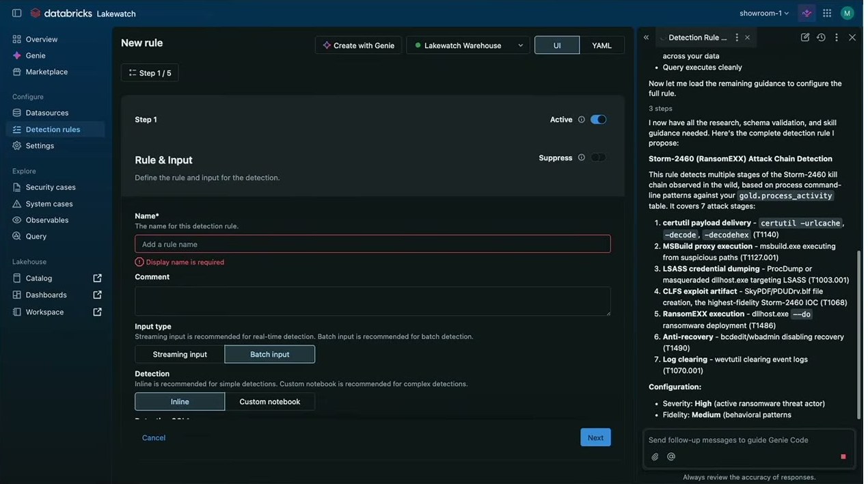Cancel the new rule
Image resolution: width=868 pixels, height=484 pixels.
tap(154, 438)
